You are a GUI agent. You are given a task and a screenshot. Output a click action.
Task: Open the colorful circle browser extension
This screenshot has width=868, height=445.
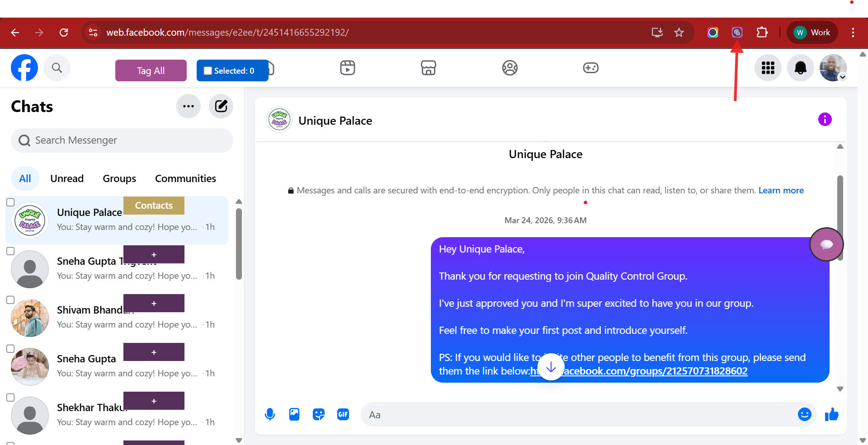click(x=712, y=33)
